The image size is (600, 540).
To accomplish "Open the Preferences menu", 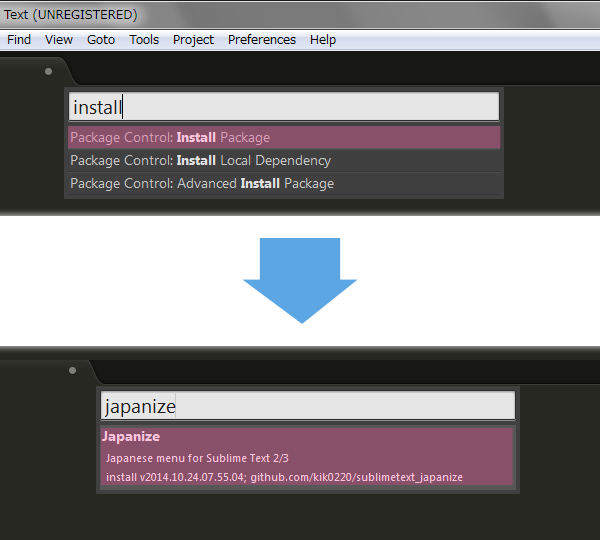I will [x=262, y=40].
